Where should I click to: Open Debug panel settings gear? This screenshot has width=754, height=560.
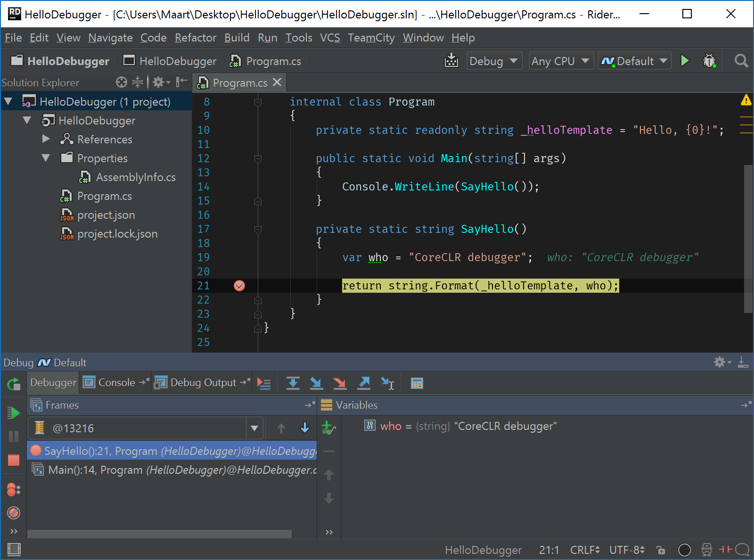pos(722,362)
